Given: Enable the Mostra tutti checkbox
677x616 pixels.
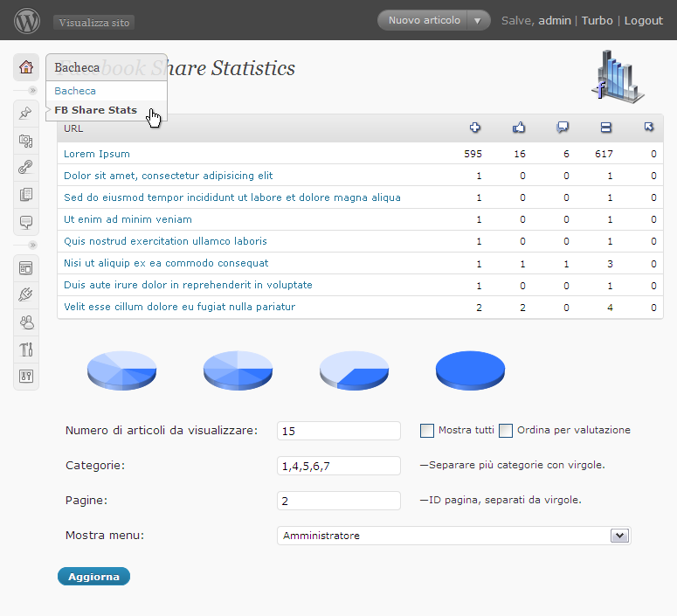Looking at the screenshot, I should (427, 430).
